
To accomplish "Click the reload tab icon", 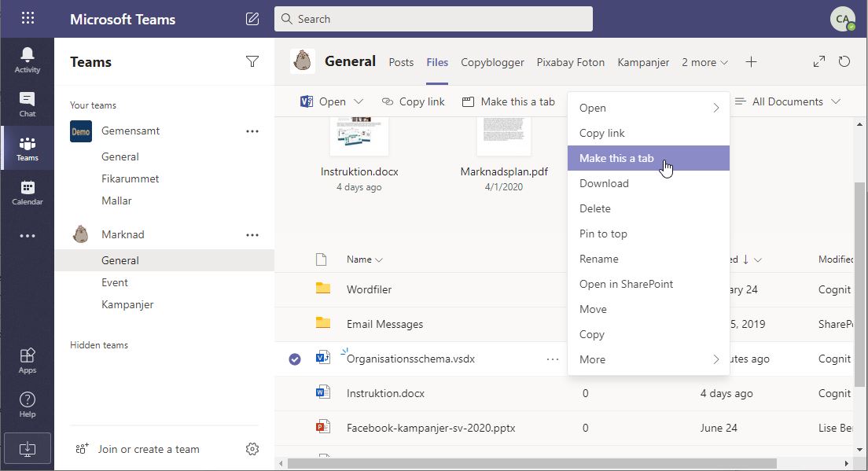I will pyautogui.click(x=844, y=61).
